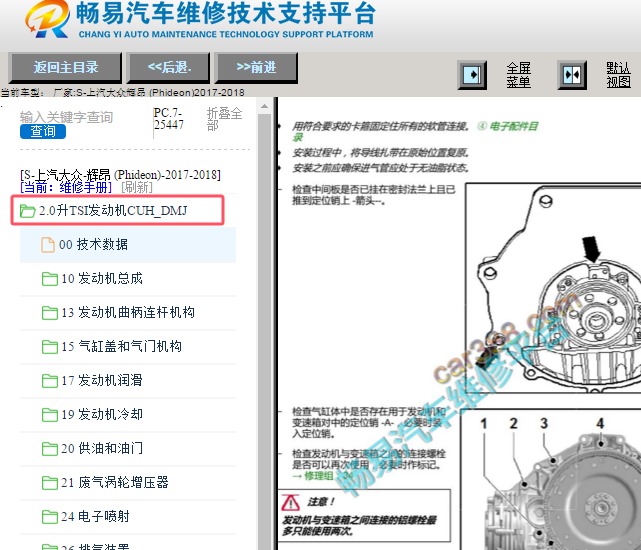The image size is (641, 550).
Task: Expand the 19 发动机冷却 folder
Action: [128, 414]
